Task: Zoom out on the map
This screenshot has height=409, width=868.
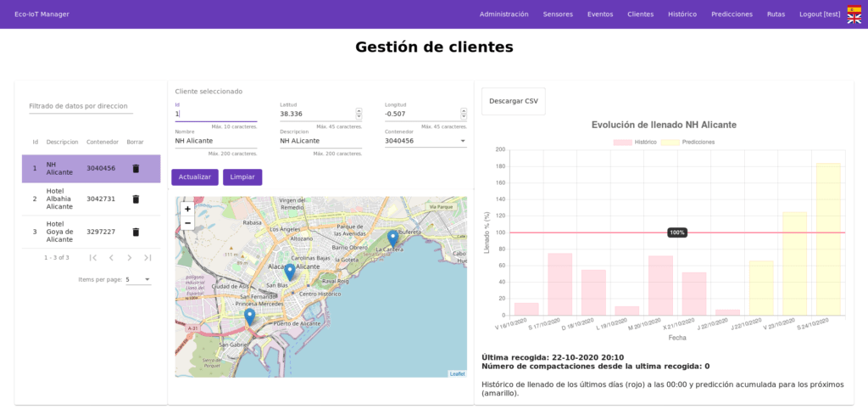Action: 187,223
